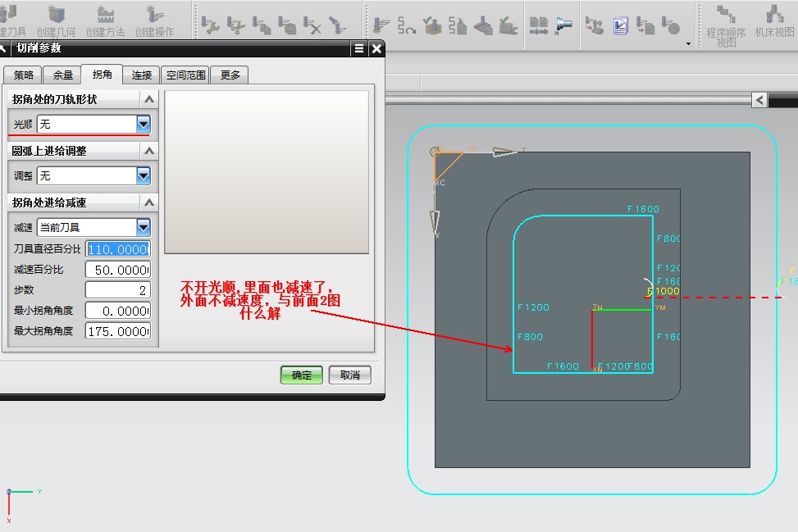The image size is (798, 532).
Task: Switch to the 策略 tab
Action: point(24,75)
